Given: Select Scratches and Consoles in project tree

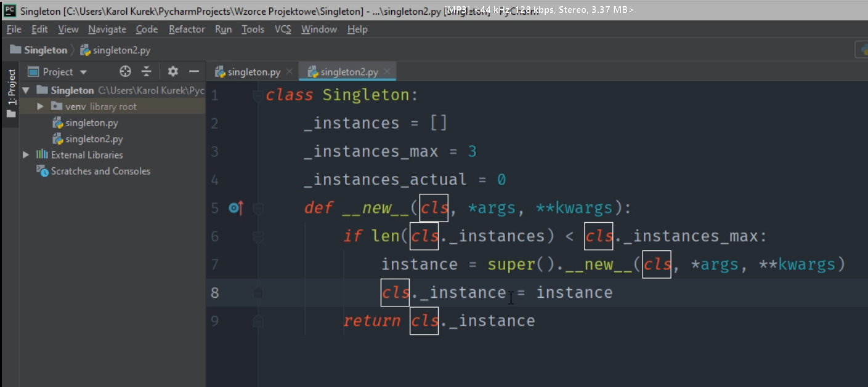Looking at the screenshot, I should (x=100, y=171).
